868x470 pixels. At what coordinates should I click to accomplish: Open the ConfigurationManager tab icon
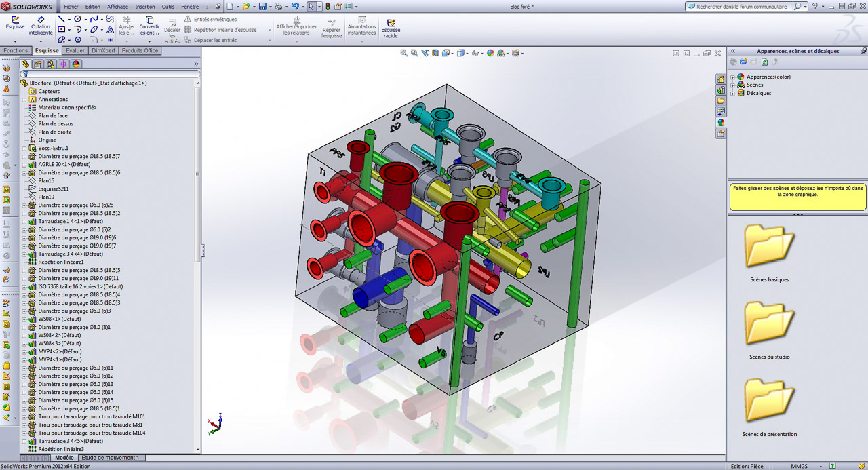point(51,64)
